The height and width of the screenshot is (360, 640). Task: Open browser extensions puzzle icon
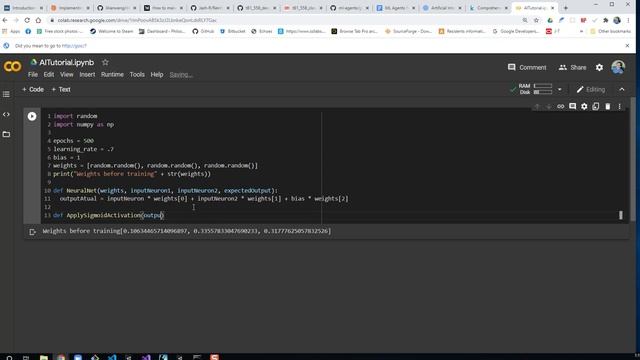[606, 20]
